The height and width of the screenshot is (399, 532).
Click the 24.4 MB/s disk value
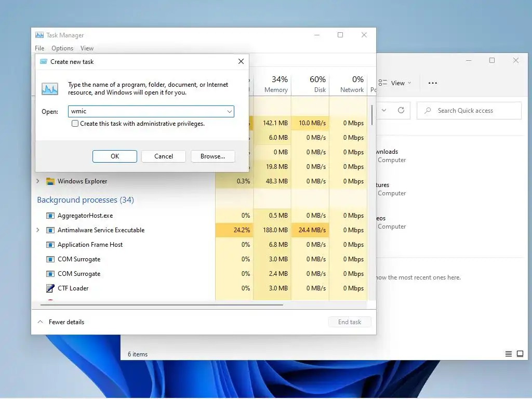[312, 230]
